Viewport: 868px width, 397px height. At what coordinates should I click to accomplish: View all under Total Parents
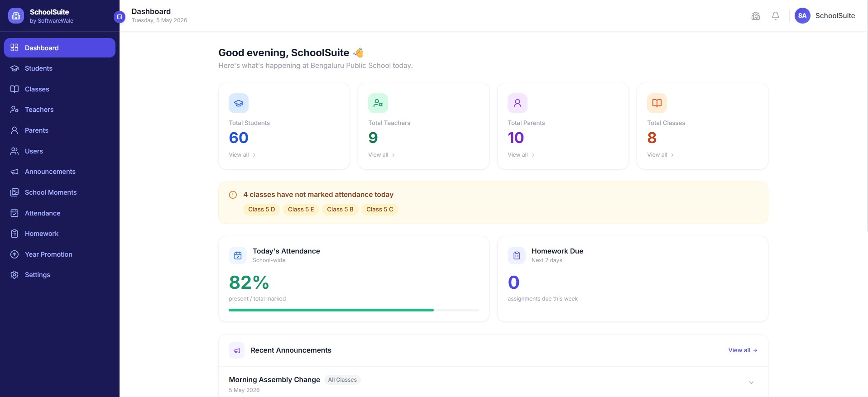pos(521,155)
